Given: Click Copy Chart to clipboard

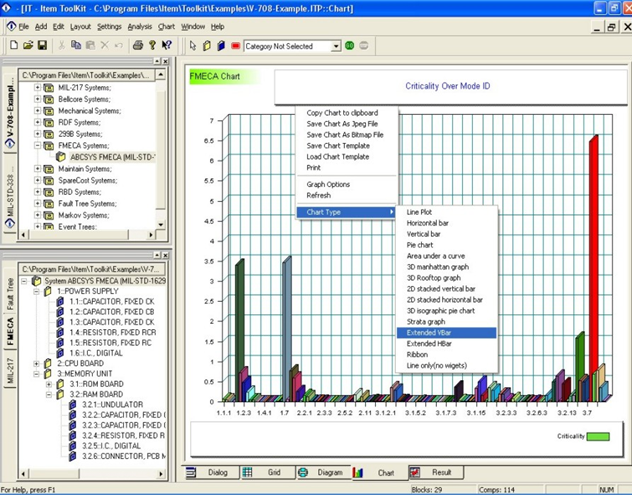Looking at the screenshot, I should tap(341, 113).
